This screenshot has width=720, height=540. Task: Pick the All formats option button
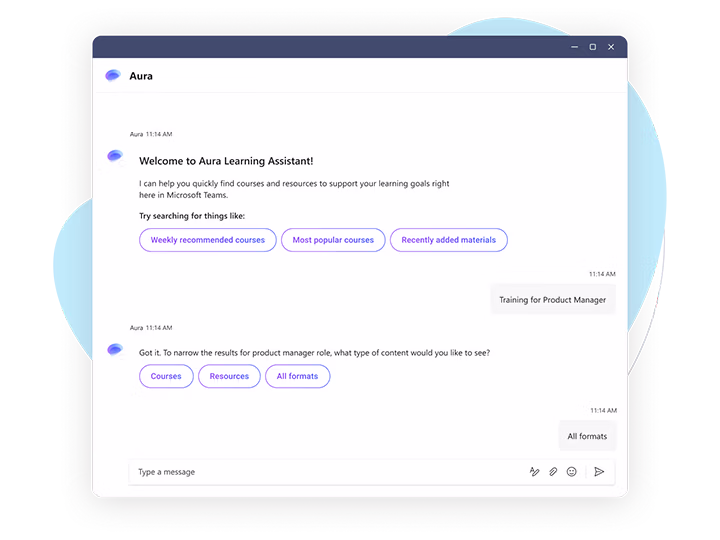pyautogui.click(x=298, y=376)
